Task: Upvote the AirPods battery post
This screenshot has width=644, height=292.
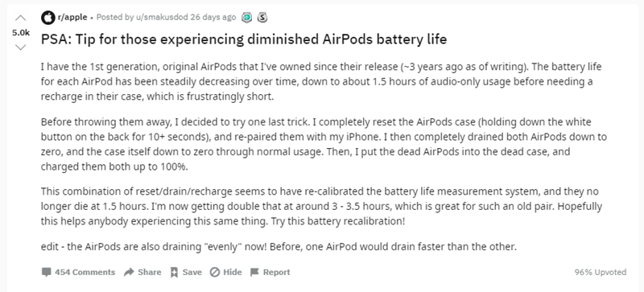Action: pos(20,18)
